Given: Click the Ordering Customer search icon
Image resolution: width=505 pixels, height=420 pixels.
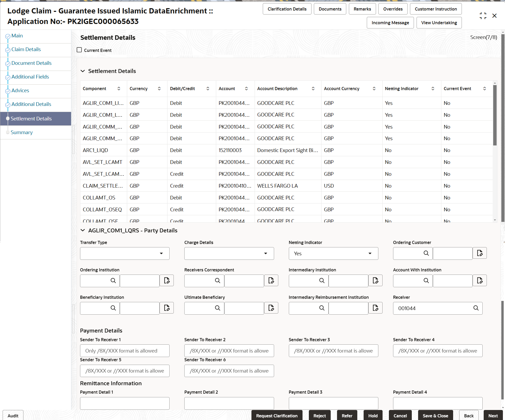Looking at the screenshot, I should (426, 253).
